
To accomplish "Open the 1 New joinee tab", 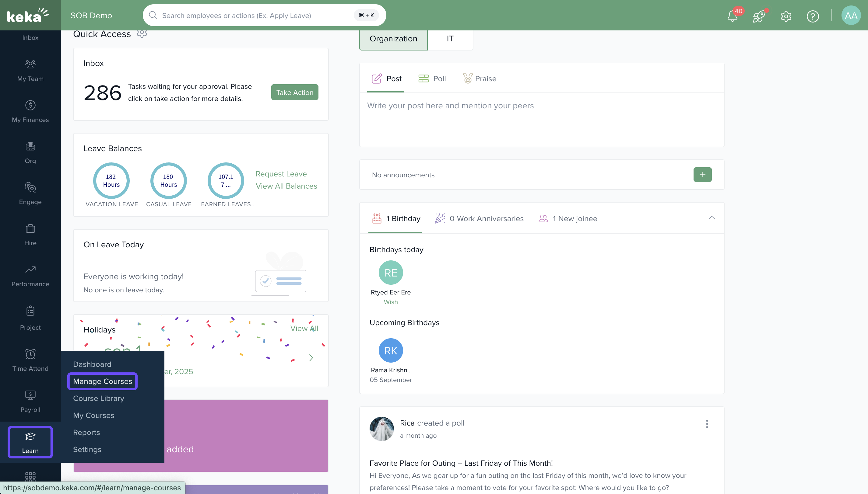I will coord(568,218).
